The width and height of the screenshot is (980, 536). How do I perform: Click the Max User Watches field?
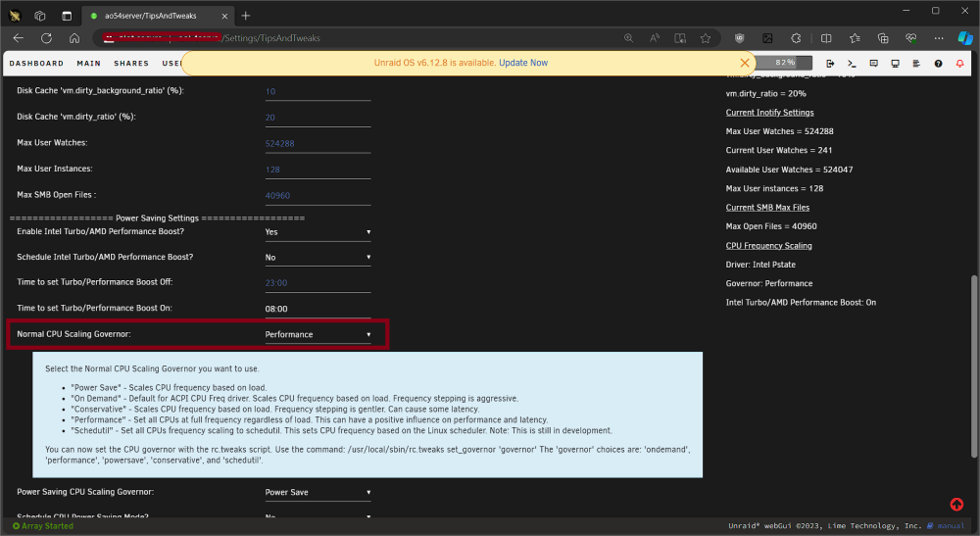pyautogui.click(x=318, y=144)
